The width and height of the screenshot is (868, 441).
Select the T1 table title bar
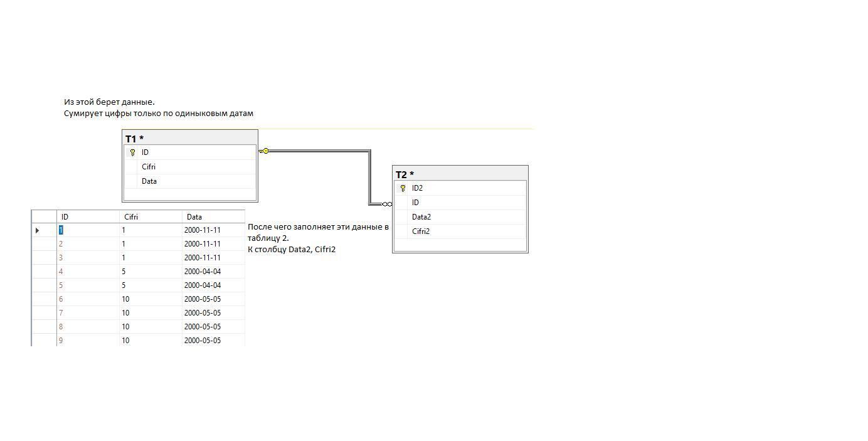point(189,138)
